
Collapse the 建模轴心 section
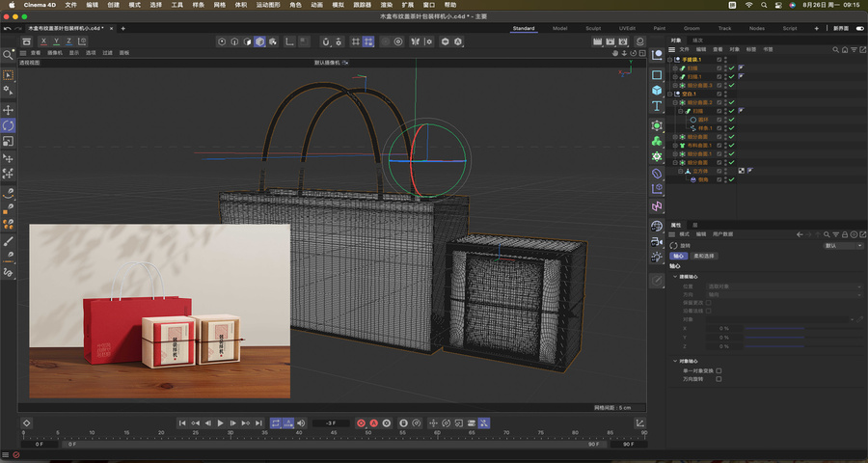coord(675,277)
